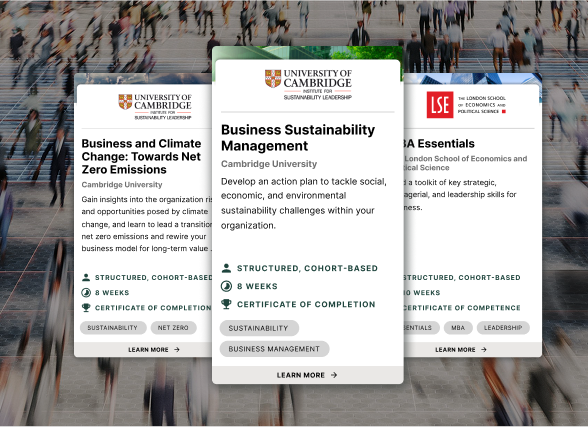Open Learn More on Business and Climate Change card
This screenshot has width=588, height=427.
tap(143, 349)
